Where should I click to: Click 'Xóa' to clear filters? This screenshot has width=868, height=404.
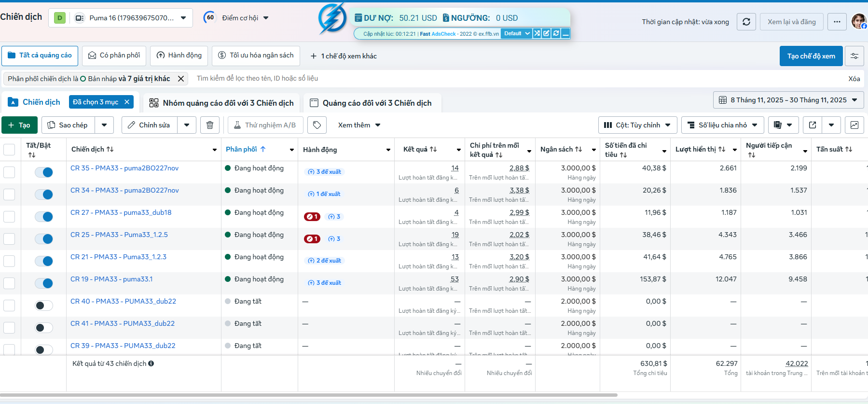click(854, 79)
